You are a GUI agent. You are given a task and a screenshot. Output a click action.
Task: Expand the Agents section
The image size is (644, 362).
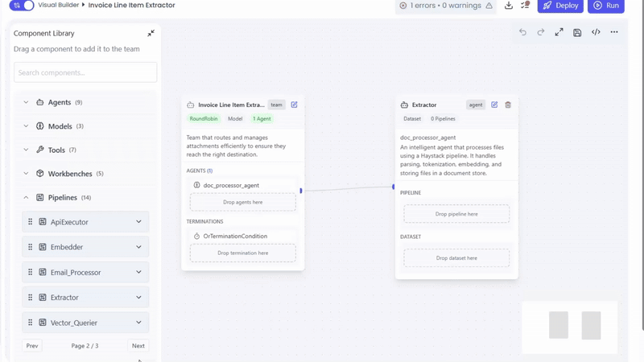click(26, 103)
